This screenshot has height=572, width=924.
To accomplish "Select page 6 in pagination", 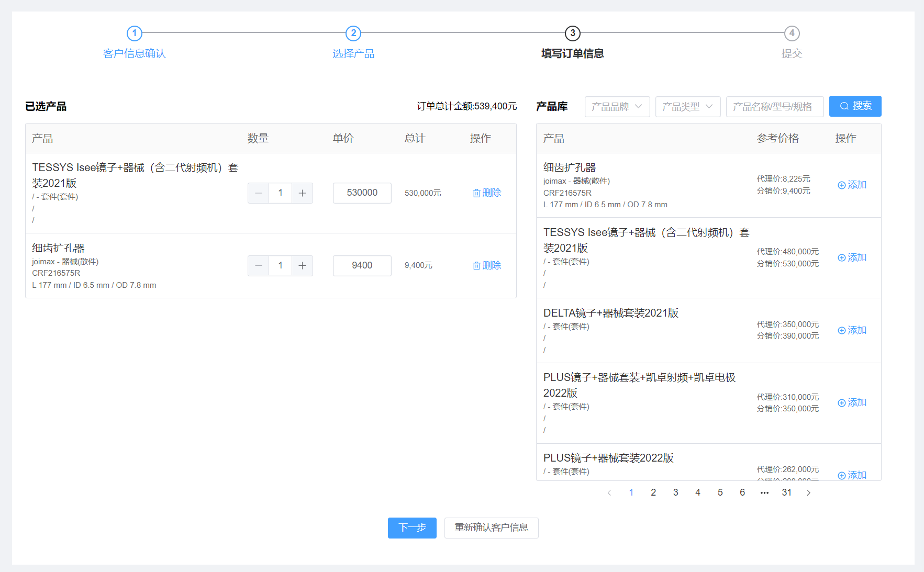I will click(x=742, y=493).
